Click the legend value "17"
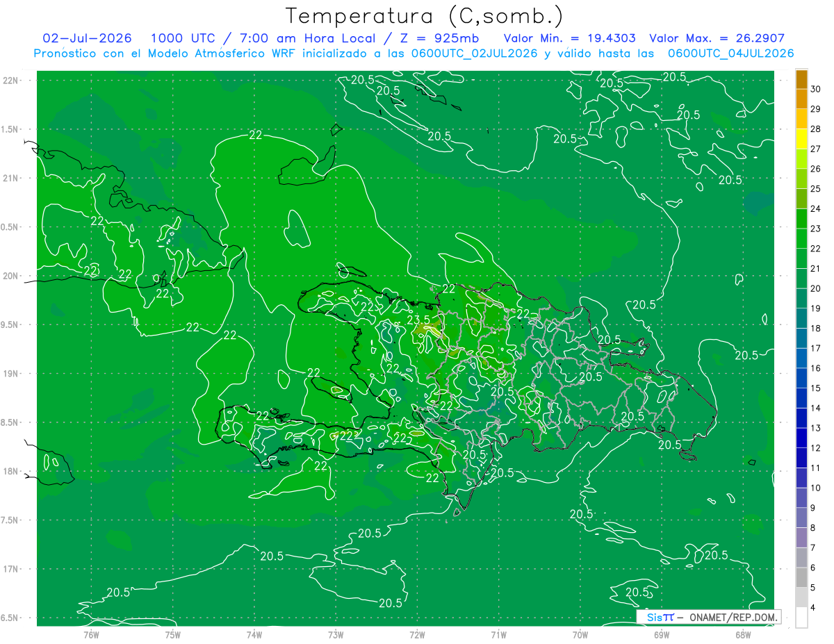Viewport: 834px width, 644px height. pos(816,348)
